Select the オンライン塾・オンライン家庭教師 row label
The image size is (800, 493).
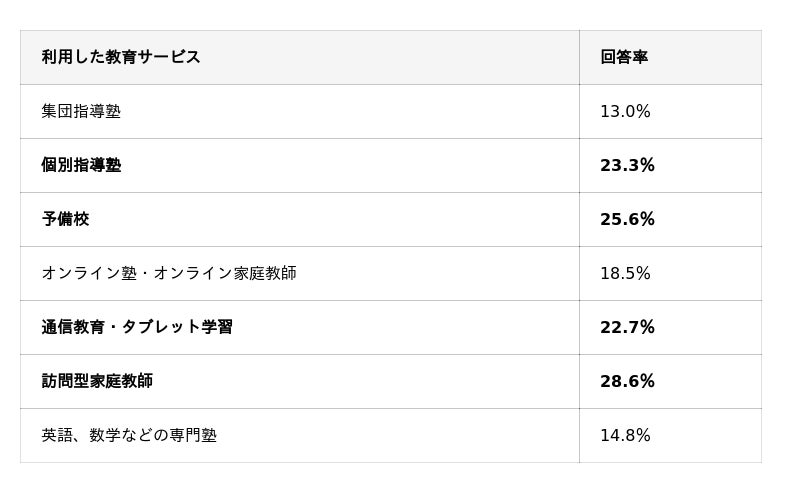click(x=169, y=273)
